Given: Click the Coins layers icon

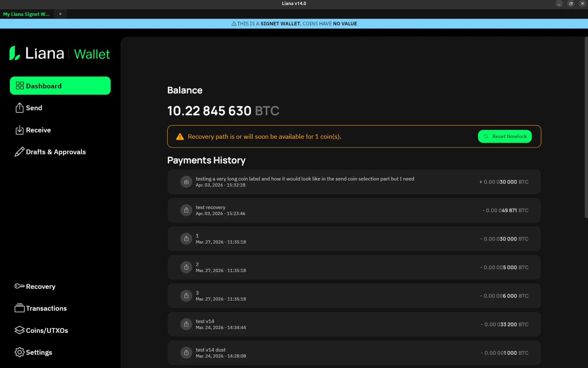Looking at the screenshot, I should pos(19,330).
